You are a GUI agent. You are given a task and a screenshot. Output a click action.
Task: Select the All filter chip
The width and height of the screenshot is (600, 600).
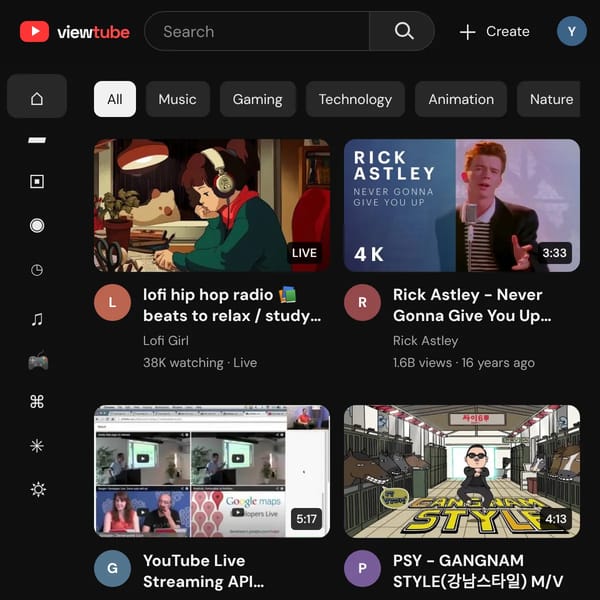pos(115,99)
